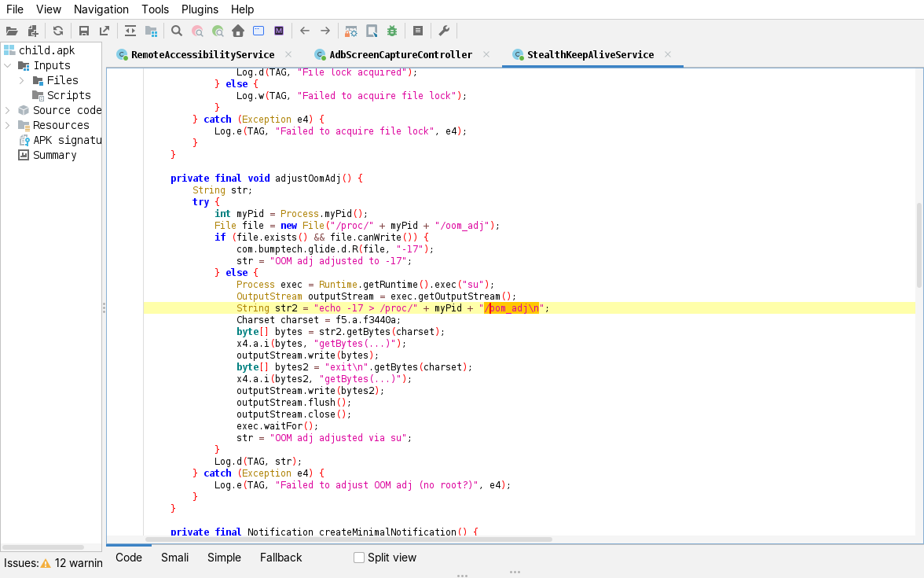
Task: Switch to the Simple view tab
Action: point(224,558)
